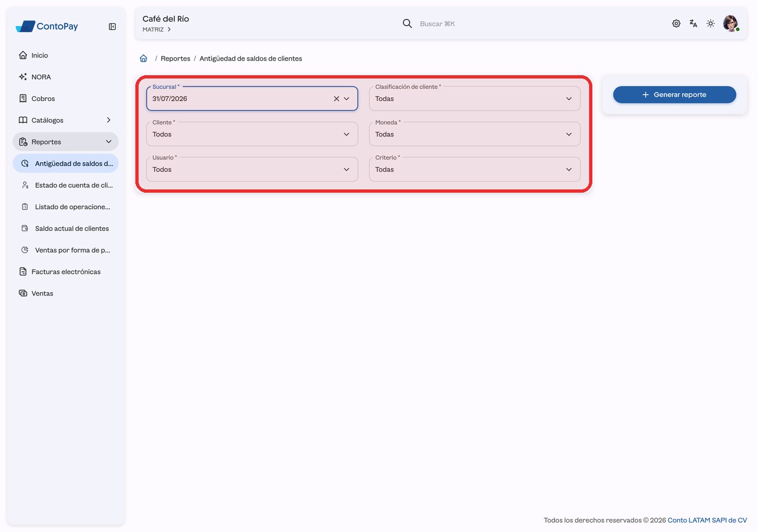Click Antigüedad de saldos de clientes breadcrumb
758x532 pixels.
point(251,58)
